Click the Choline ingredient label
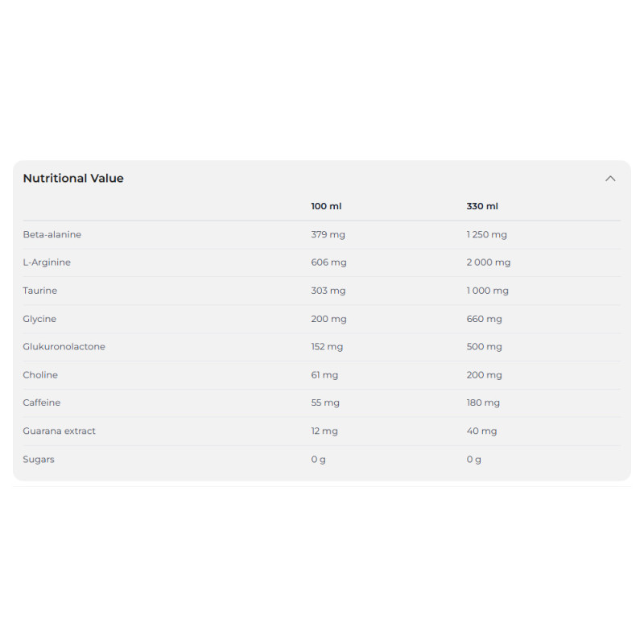Image resolution: width=644 pixels, height=644 pixels. (x=40, y=375)
